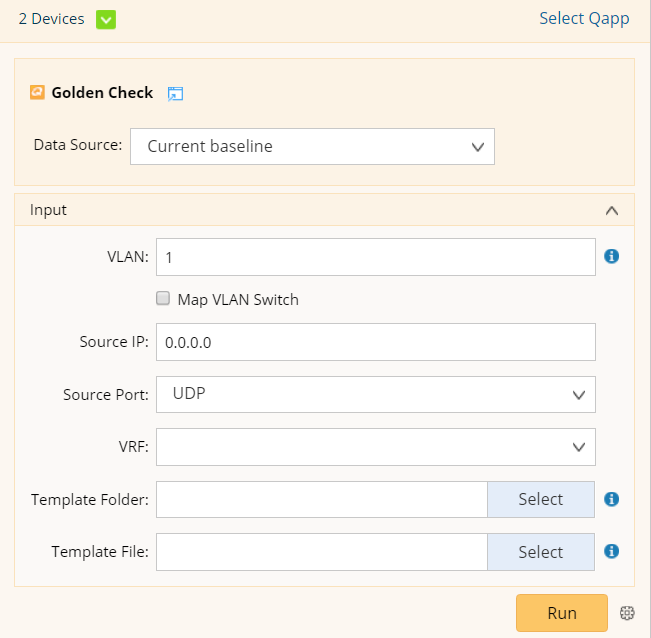Enable the Map VLAN Switch checkbox
651x638 pixels.
click(x=163, y=298)
